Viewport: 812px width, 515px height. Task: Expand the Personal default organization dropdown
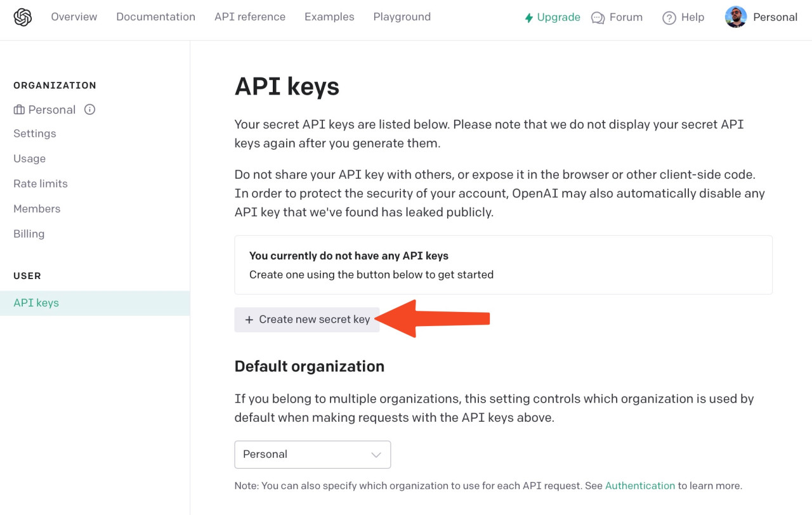coord(313,455)
